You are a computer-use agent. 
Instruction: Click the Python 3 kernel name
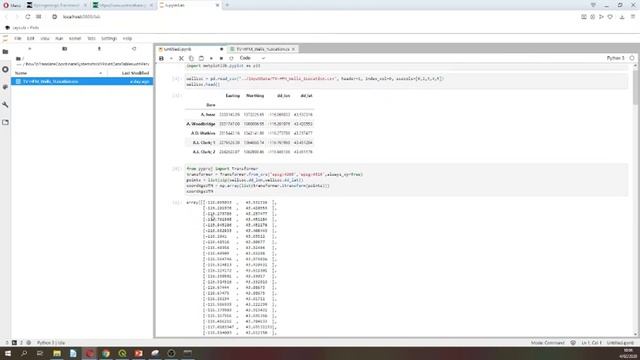click(x=615, y=58)
